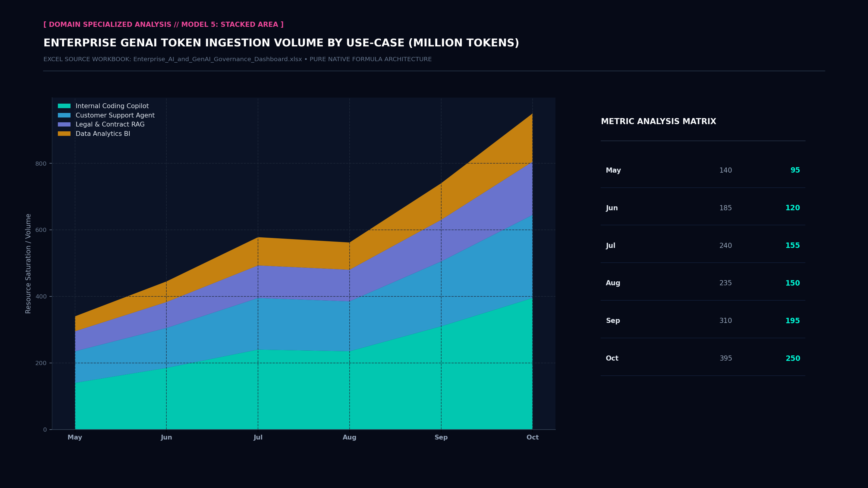The image size is (868, 488).
Task: Click the value 250 in Oct row
Action: [x=793, y=358]
